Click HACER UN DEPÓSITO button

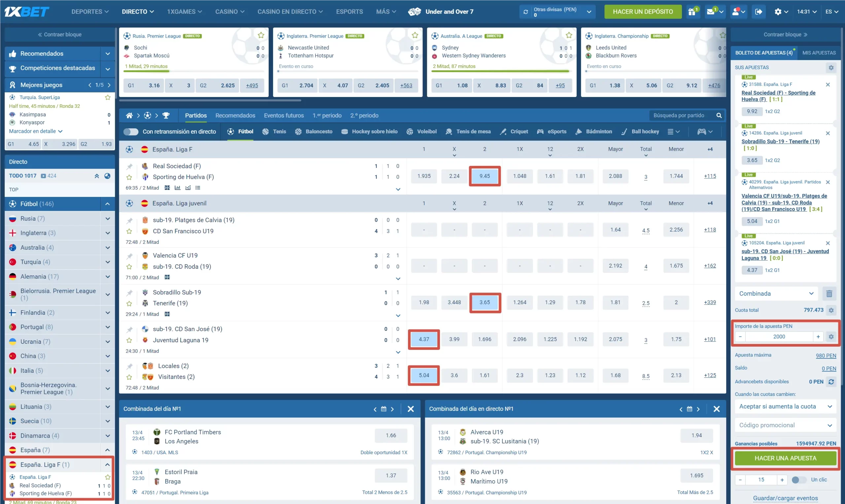643,12
